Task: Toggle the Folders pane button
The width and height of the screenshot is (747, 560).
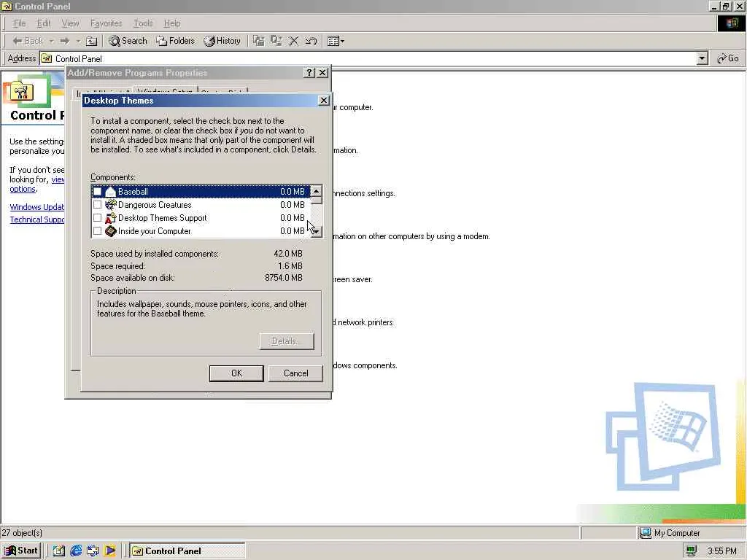Action: point(175,41)
